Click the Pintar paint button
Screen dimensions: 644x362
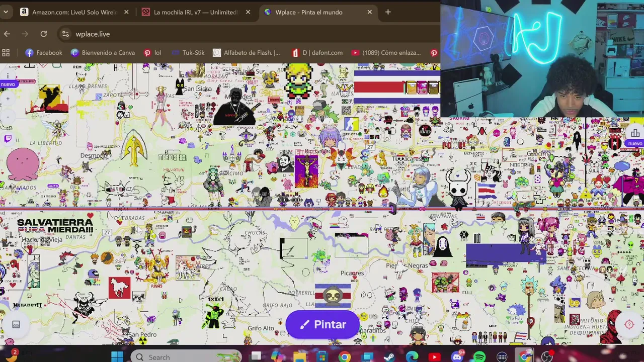(323, 324)
